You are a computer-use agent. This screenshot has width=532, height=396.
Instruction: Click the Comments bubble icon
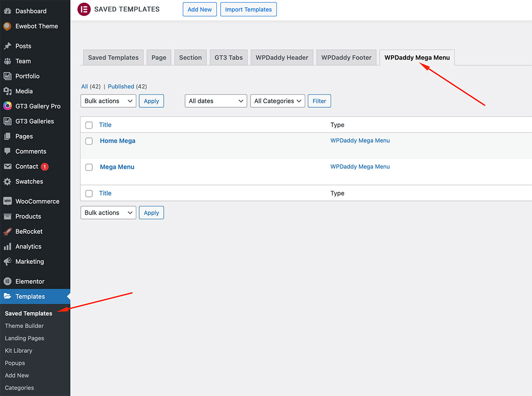click(x=7, y=151)
